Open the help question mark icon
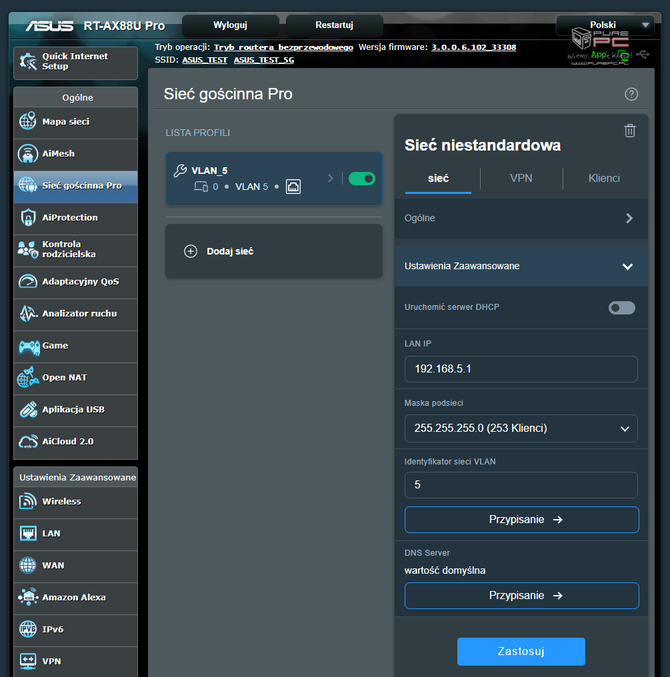The image size is (670, 677). [631, 94]
